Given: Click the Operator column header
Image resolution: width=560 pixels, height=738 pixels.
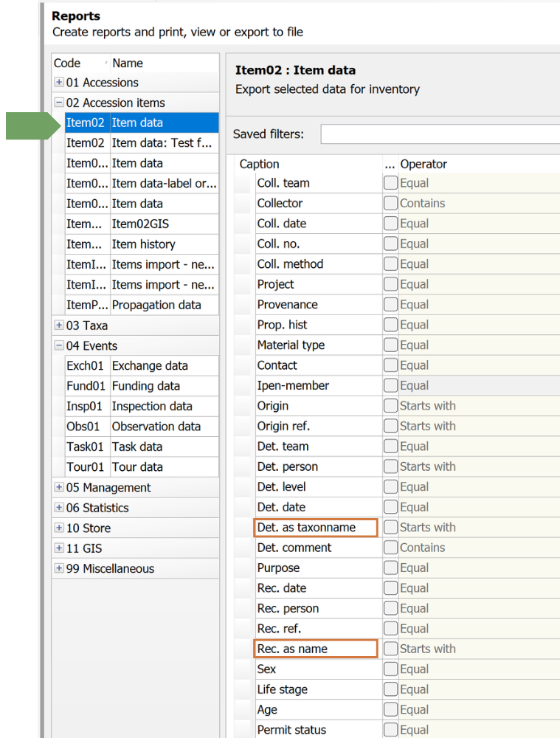Looking at the screenshot, I should click(x=479, y=164).
